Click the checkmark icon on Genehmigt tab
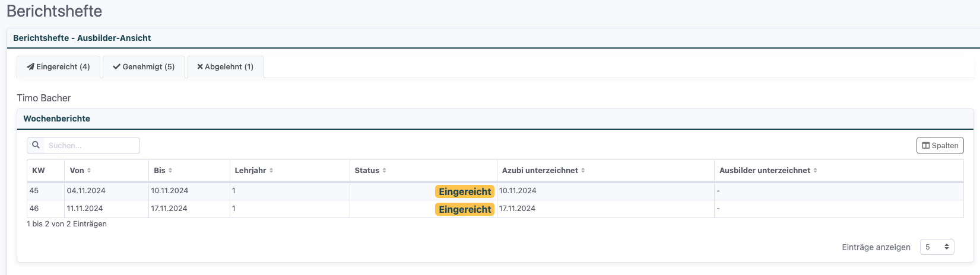This screenshot has width=980, height=275. point(117,67)
